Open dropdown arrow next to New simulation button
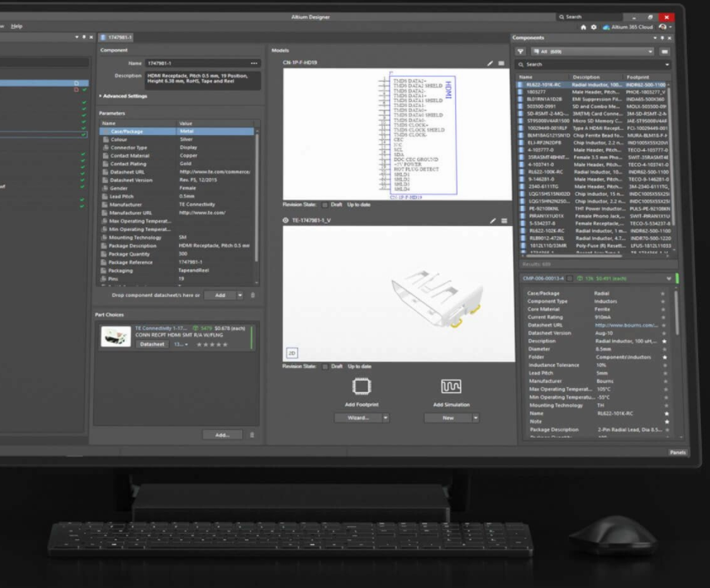 point(475,418)
